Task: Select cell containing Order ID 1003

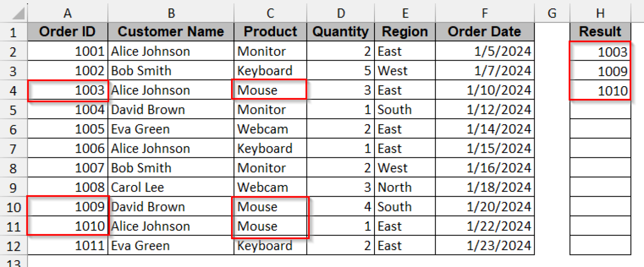Action: click(x=67, y=90)
